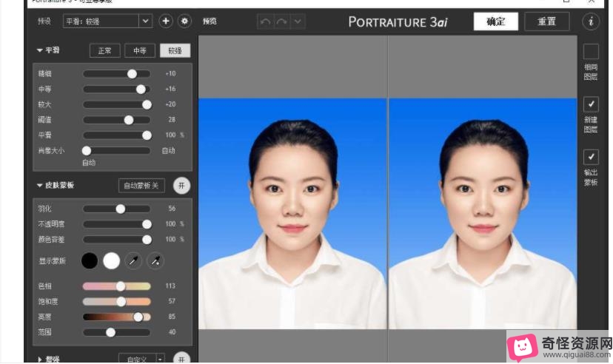This screenshot has height=364, width=613.
Task: Open the info icon at top right
Action: pos(591,21)
